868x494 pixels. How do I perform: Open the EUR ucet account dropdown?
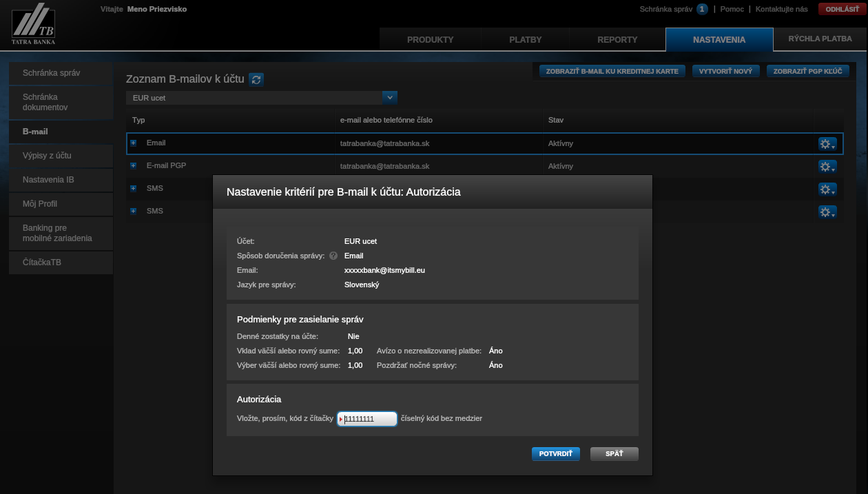click(389, 98)
